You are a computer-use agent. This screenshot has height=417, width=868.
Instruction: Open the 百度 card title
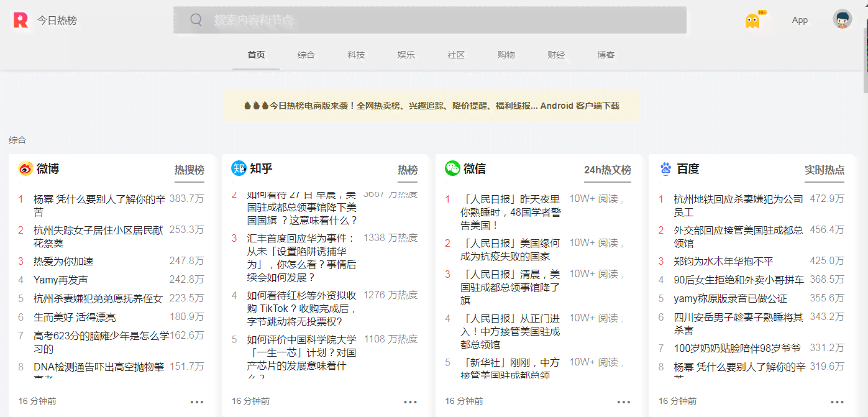click(688, 168)
